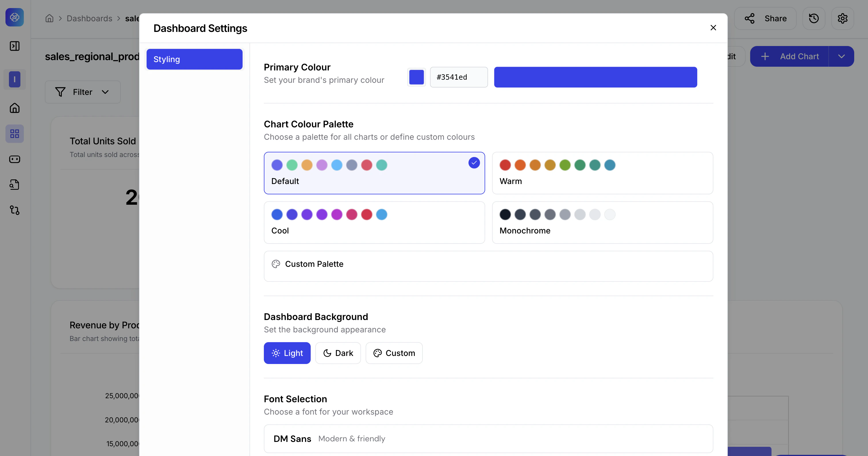Close the Dashboard Settings dialog
This screenshot has width=868, height=456.
pos(713,28)
